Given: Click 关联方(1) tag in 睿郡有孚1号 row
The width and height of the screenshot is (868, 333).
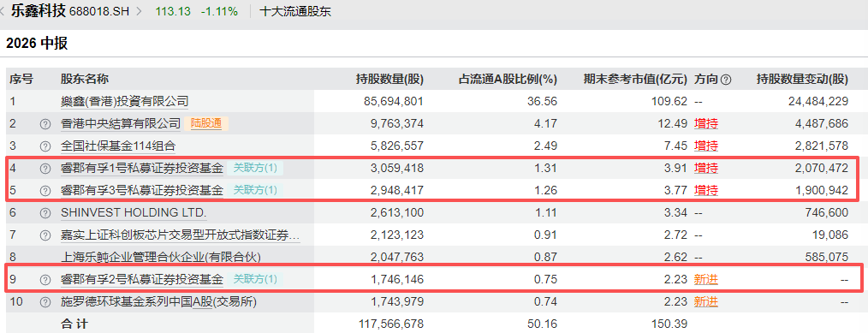Looking at the screenshot, I should [255, 168].
